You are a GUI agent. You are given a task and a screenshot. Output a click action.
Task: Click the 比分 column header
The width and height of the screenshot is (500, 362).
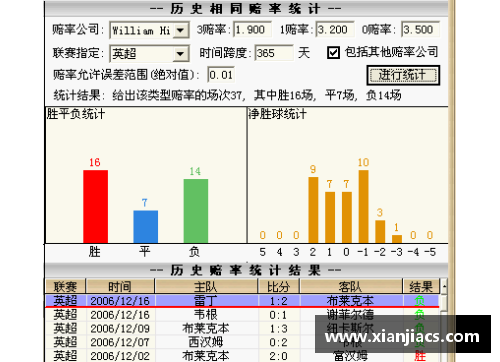(x=279, y=286)
